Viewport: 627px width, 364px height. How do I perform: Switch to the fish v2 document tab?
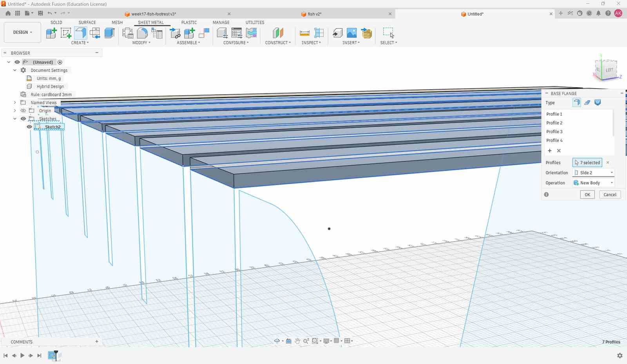tap(315, 14)
